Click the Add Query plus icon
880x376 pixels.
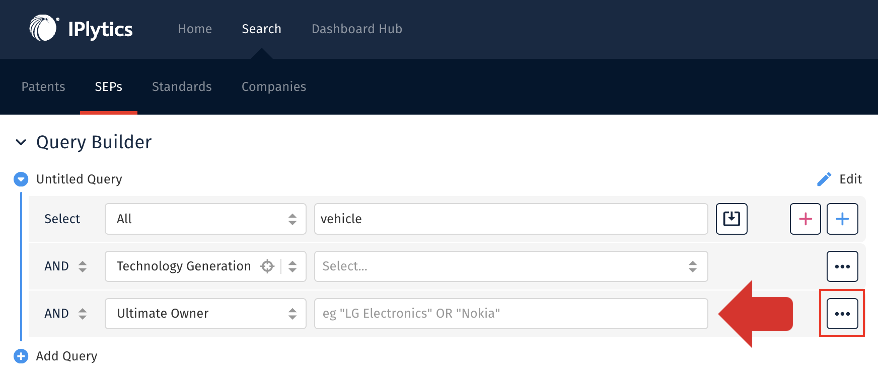coord(21,356)
